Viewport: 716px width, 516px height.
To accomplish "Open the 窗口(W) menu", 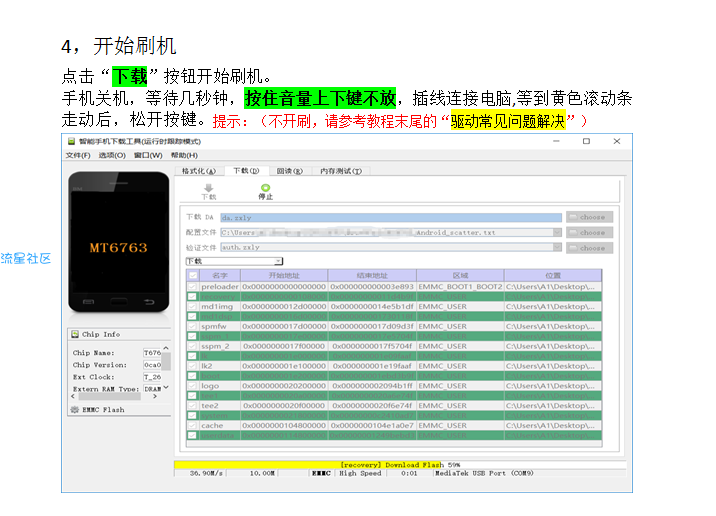I will [x=148, y=155].
